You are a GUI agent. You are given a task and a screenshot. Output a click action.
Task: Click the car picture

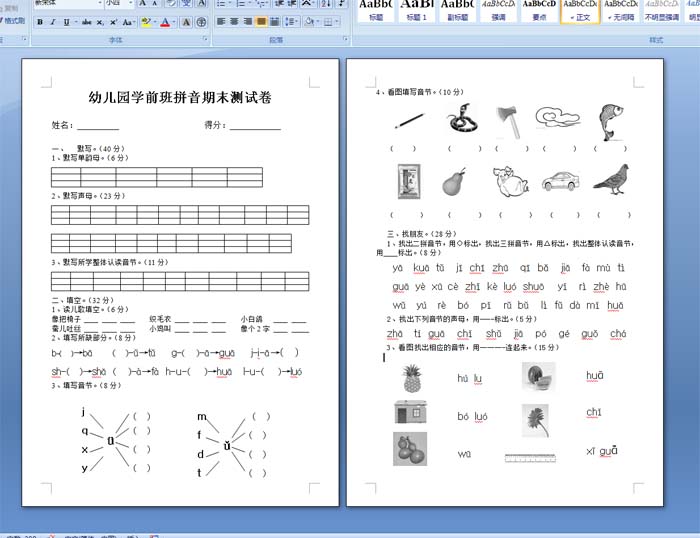(x=561, y=181)
